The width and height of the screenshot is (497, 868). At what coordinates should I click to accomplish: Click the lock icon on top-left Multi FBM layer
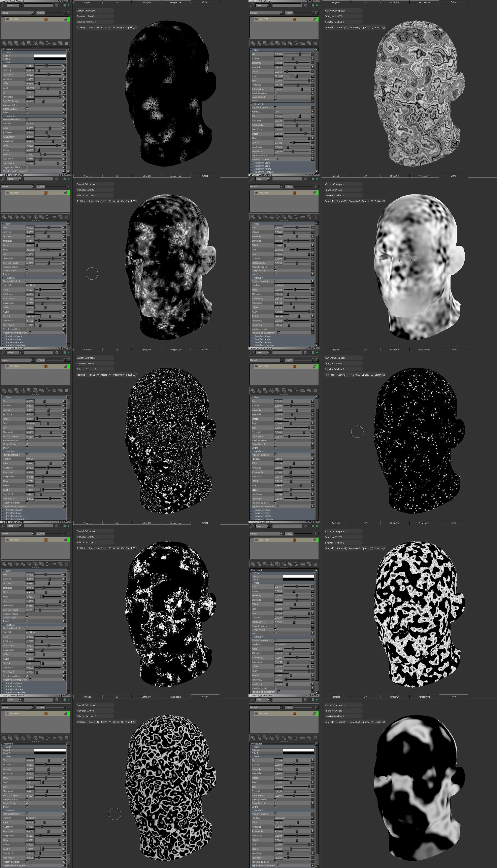click(x=66, y=19)
